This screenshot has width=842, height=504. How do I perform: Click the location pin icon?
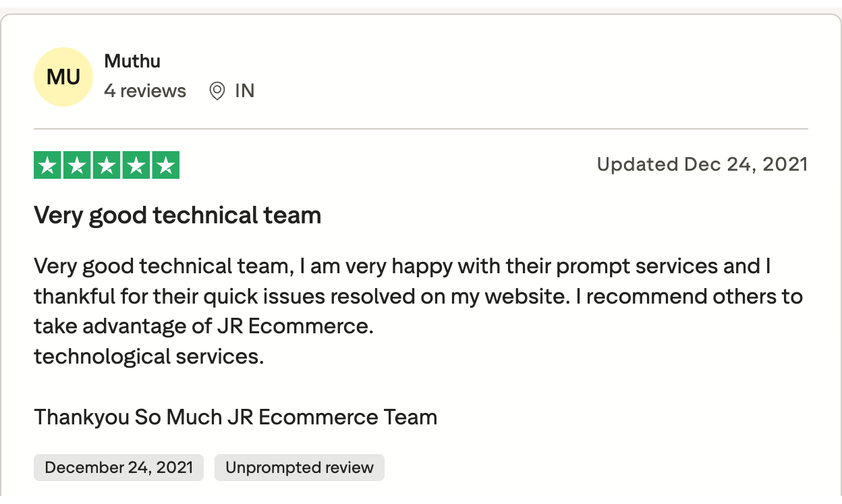pyautogui.click(x=217, y=91)
